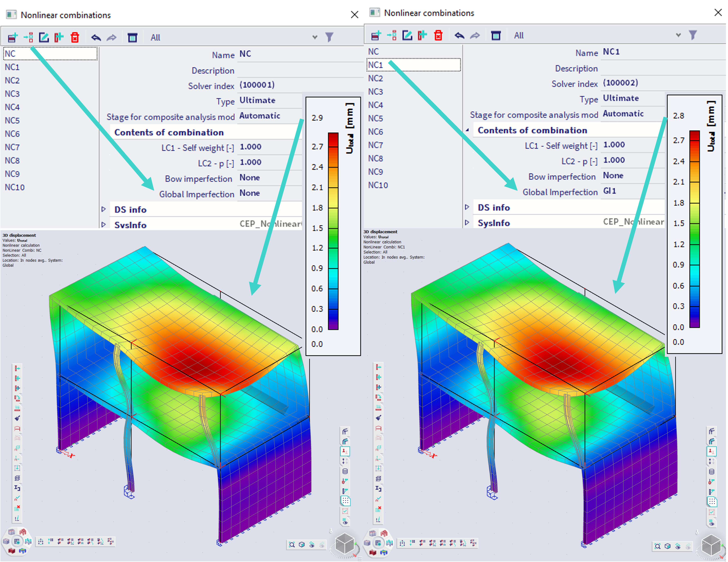Select NC10 in the NC1 window list
The height and width of the screenshot is (562, 728).
click(378, 185)
